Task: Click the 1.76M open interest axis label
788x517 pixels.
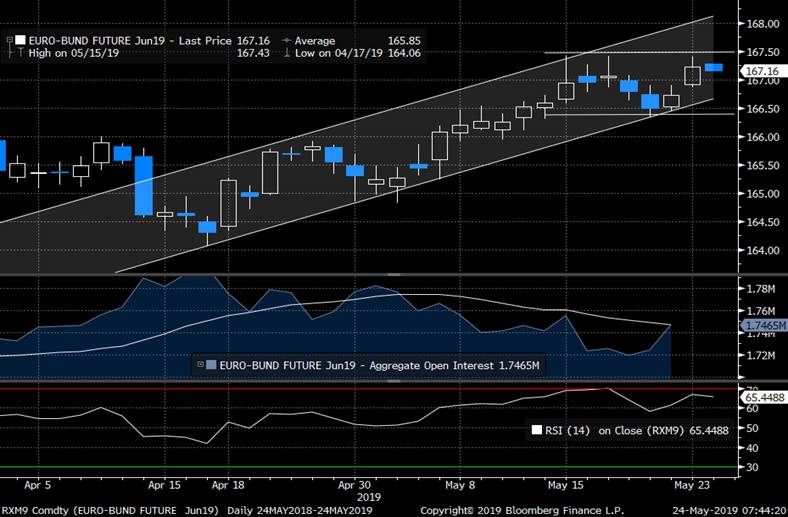Action: 761,311
